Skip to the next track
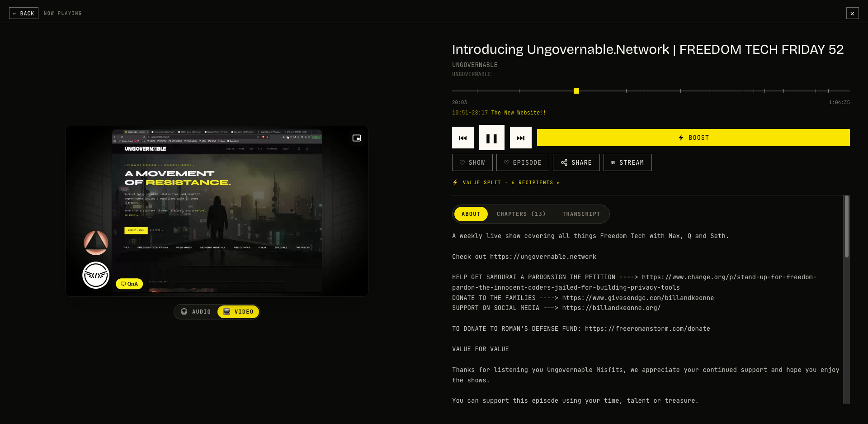868x424 pixels. pos(521,138)
